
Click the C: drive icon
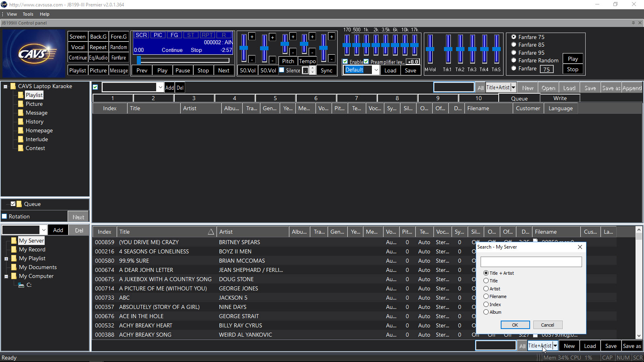click(21, 285)
